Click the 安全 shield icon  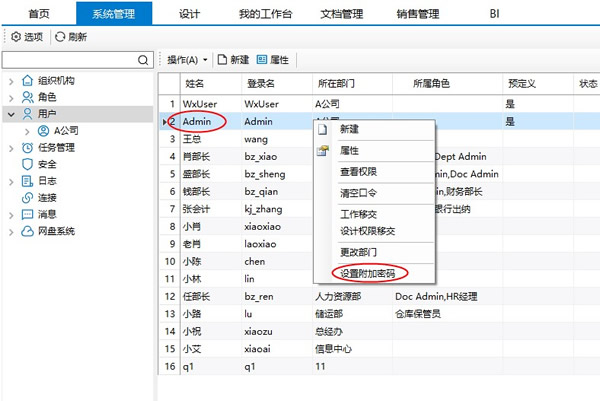click(x=27, y=164)
